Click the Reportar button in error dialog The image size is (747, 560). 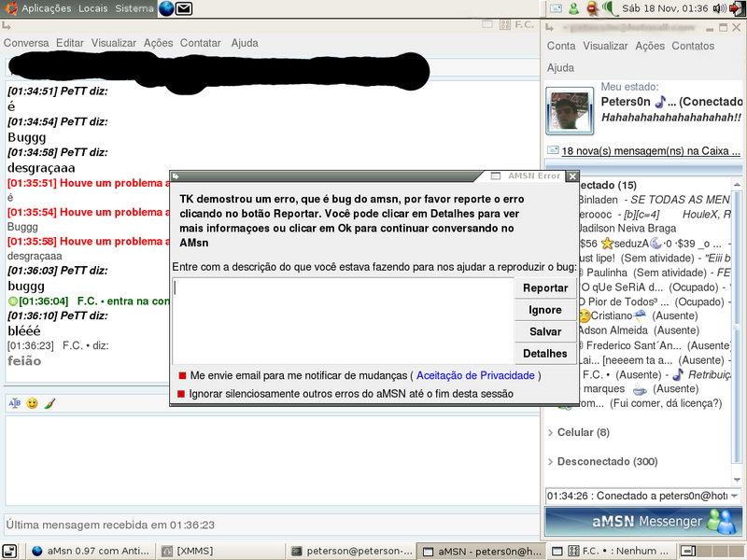point(545,288)
